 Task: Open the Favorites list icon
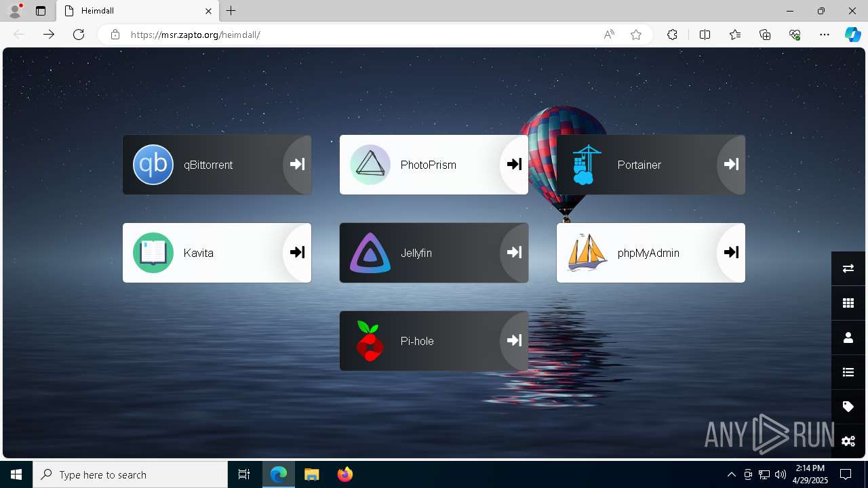pos(735,35)
